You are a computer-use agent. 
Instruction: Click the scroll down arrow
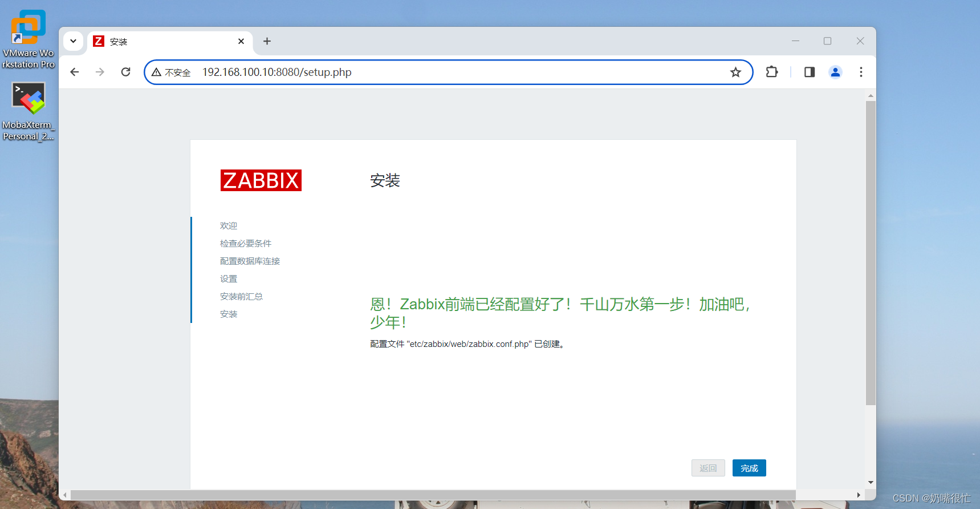click(x=871, y=483)
